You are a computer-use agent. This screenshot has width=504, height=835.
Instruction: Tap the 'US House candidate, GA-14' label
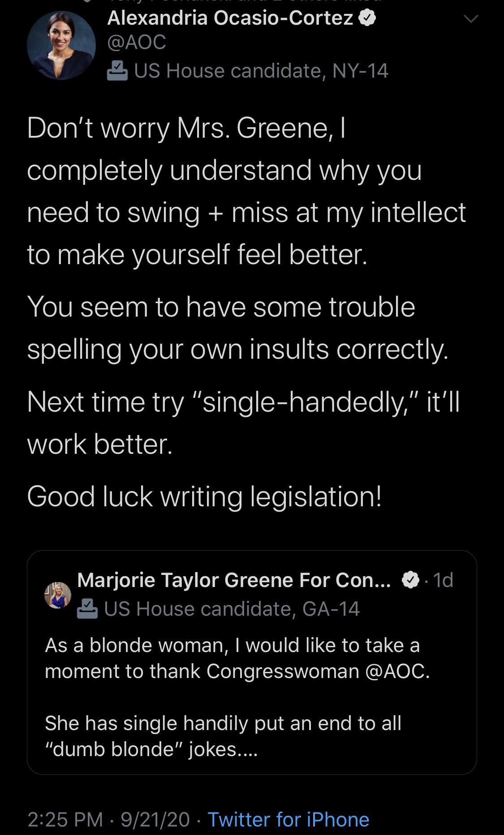point(232,609)
